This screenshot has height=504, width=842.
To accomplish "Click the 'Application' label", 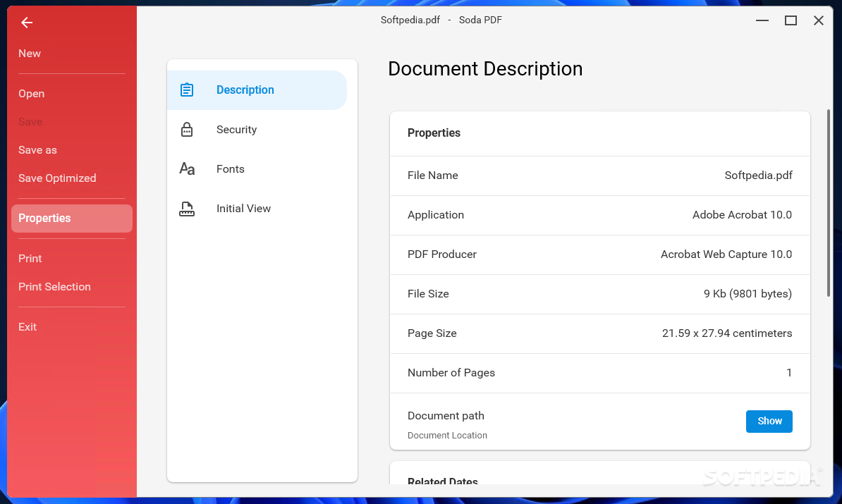I will (436, 215).
